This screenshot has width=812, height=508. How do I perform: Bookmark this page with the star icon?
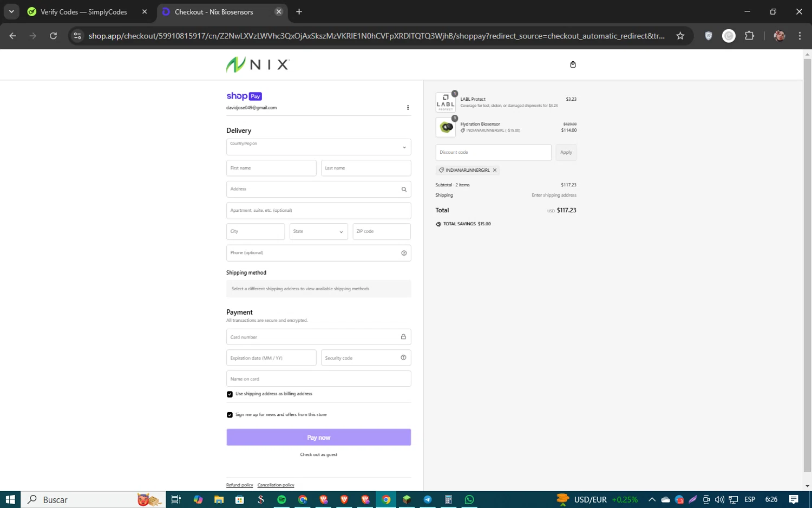pyautogui.click(x=680, y=36)
